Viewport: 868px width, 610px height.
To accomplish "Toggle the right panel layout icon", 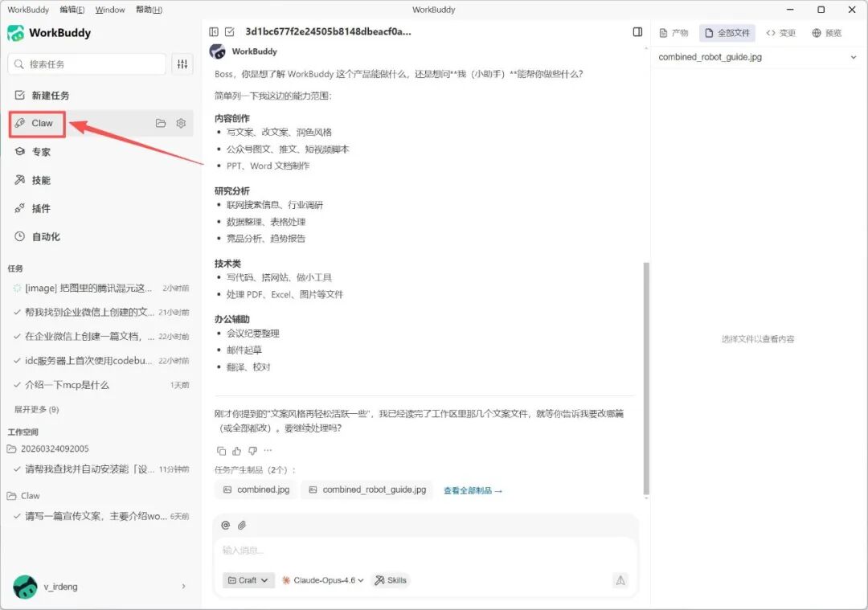I will tap(637, 32).
